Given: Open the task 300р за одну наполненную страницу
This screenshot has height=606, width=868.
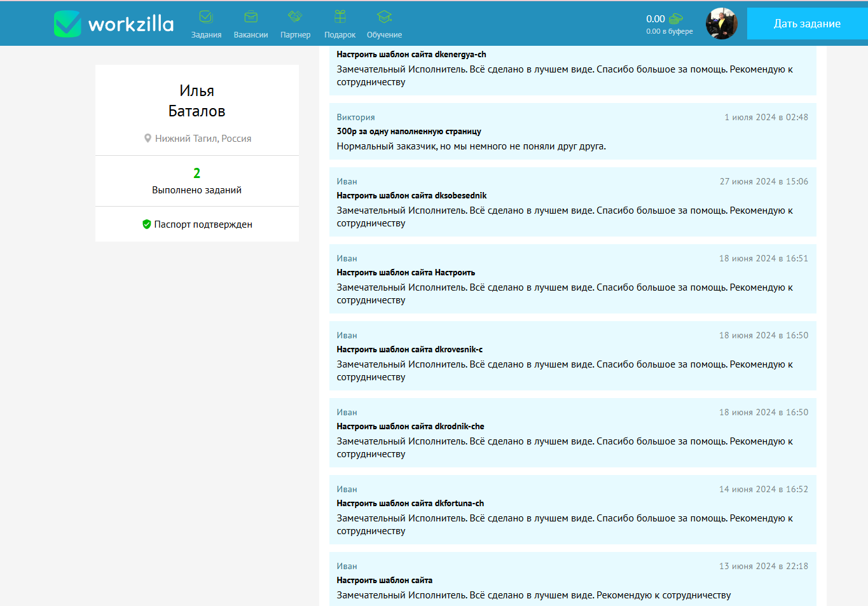Looking at the screenshot, I should coord(408,132).
